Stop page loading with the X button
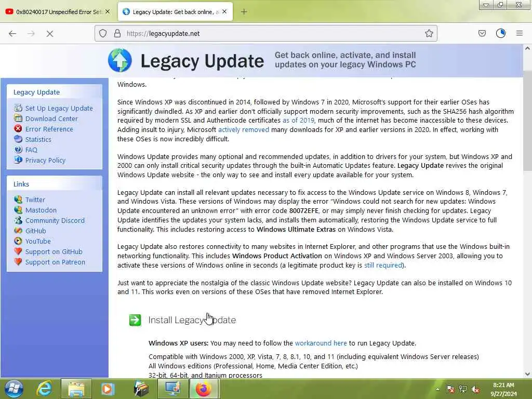 (49, 33)
